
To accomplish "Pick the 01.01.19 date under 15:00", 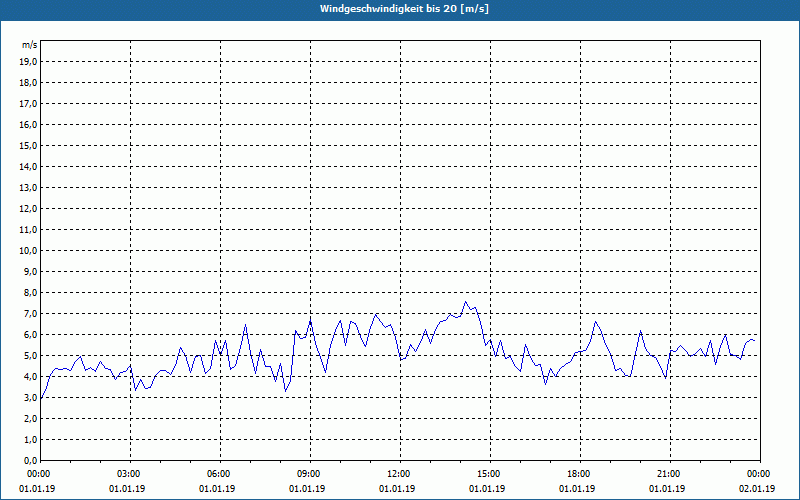I will tap(487, 489).
